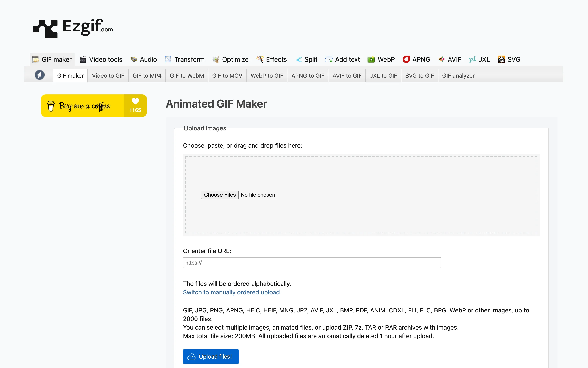The image size is (588, 368).
Task: Open the Transform tools icon
Action: 168,59
